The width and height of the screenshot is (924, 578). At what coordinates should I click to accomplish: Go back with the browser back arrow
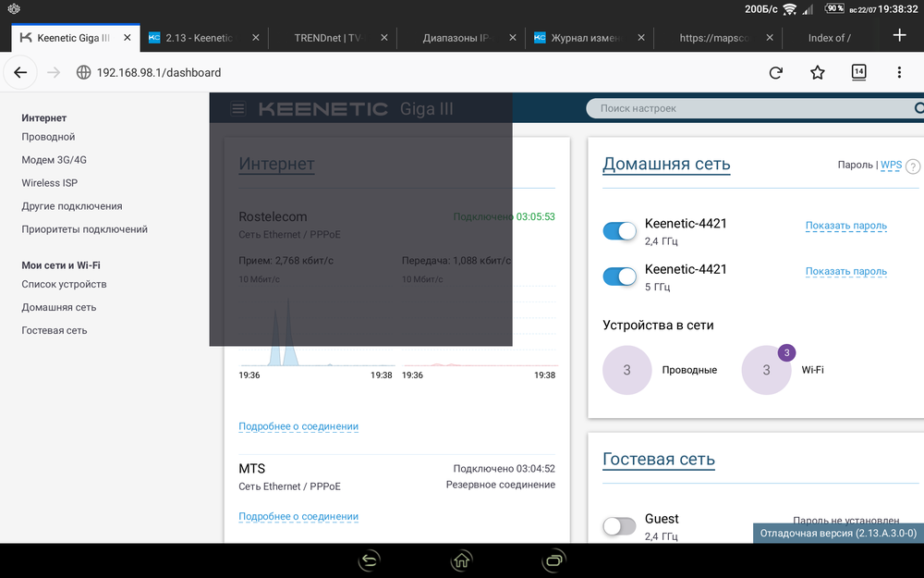coord(20,72)
